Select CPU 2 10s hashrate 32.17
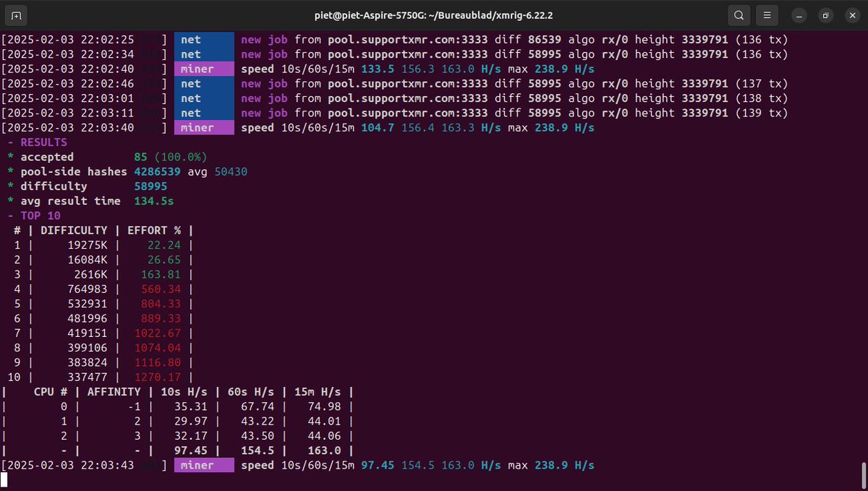 191,435
